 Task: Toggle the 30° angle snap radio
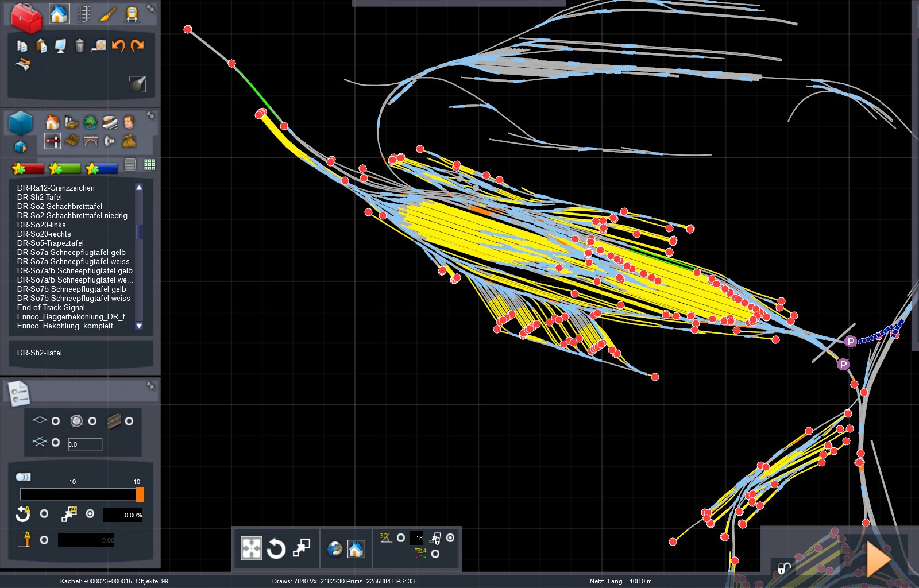401,538
